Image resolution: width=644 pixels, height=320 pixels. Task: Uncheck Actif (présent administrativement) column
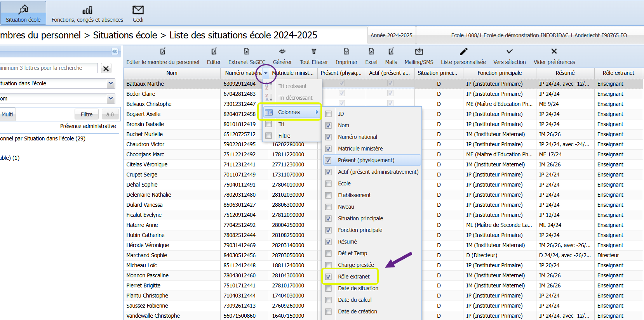click(x=329, y=172)
